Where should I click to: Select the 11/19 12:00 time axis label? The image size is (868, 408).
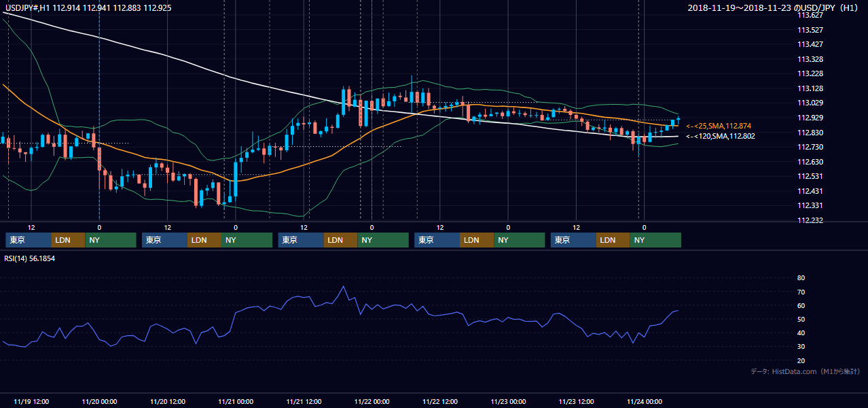pos(31,401)
